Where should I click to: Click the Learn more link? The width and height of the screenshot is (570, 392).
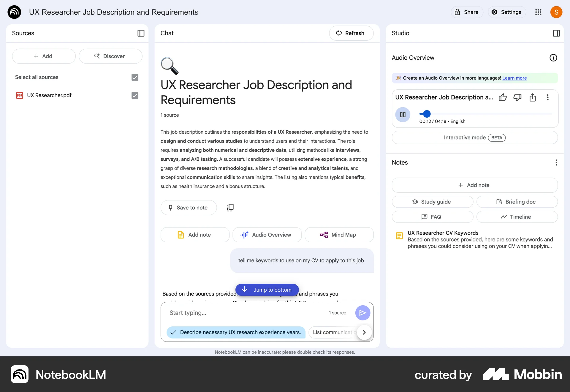click(514, 78)
